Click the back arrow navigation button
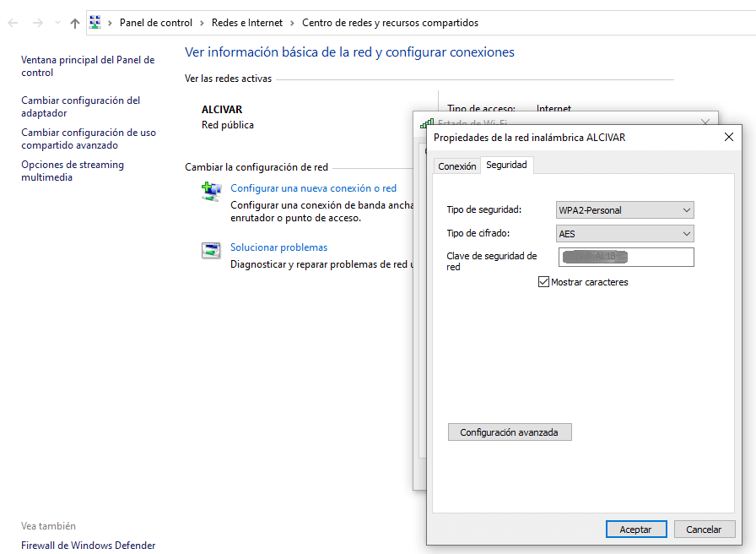 tap(13, 23)
